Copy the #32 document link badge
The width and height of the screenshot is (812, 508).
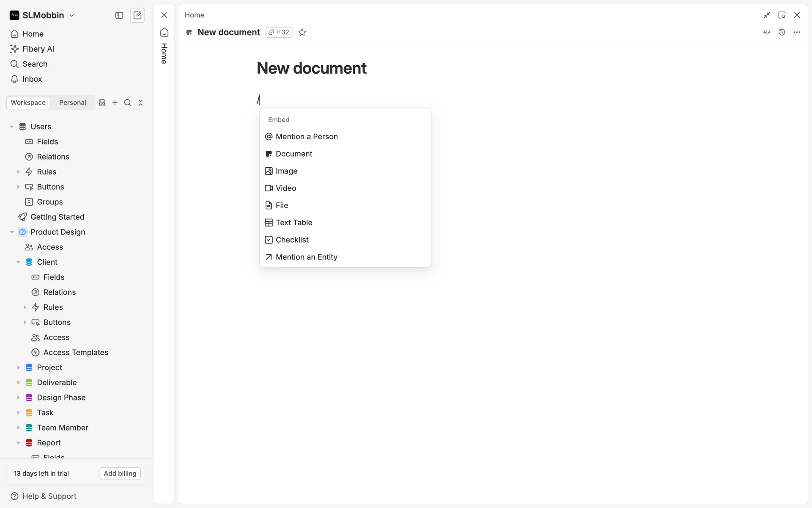tap(279, 32)
